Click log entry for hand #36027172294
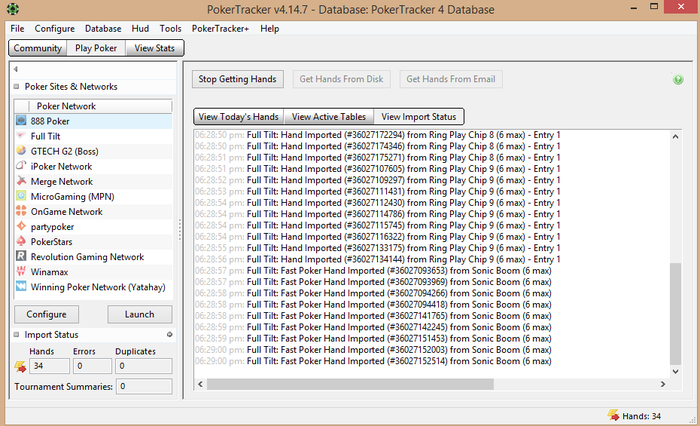This screenshot has width=700, height=426. pos(378,135)
